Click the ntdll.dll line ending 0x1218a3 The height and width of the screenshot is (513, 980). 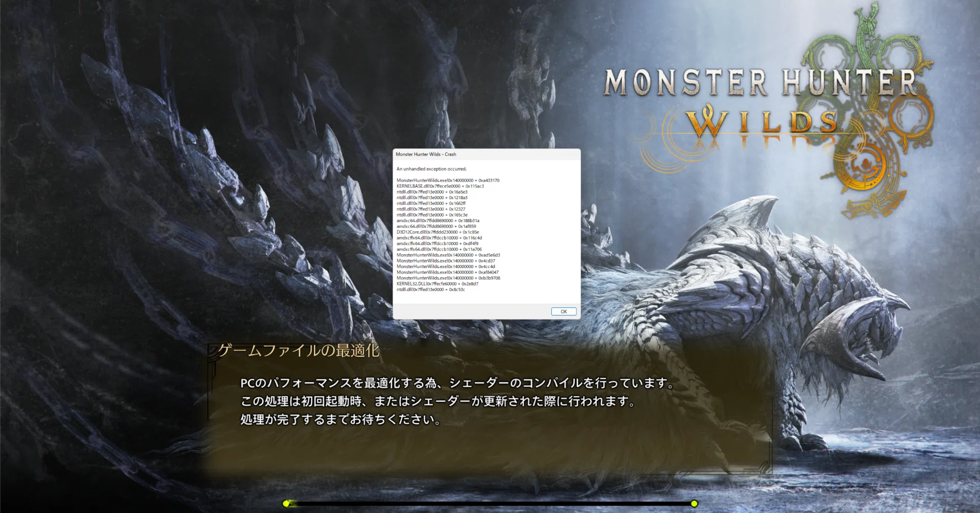[x=432, y=198]
